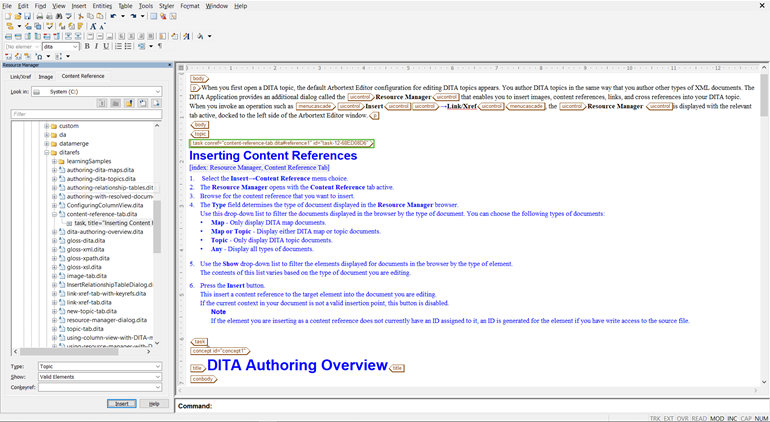Click the Undo arrow icon
This screenshot has height=422, width=770.
113,16
